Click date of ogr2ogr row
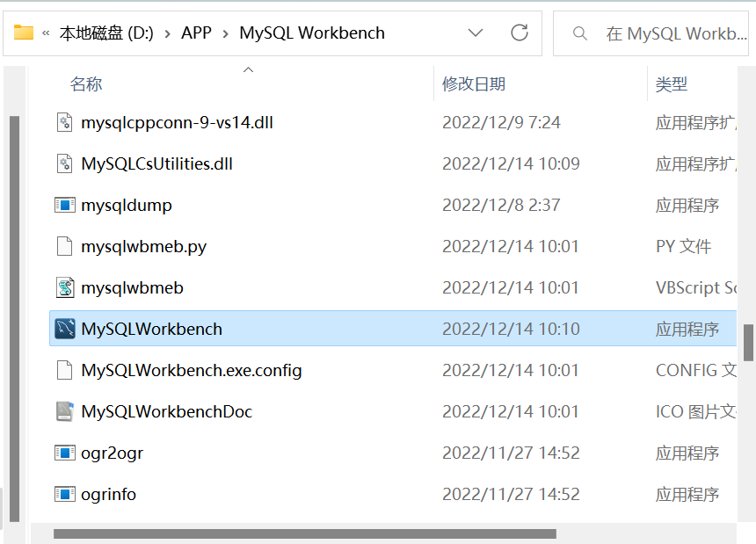 click(x=511, y=453)
